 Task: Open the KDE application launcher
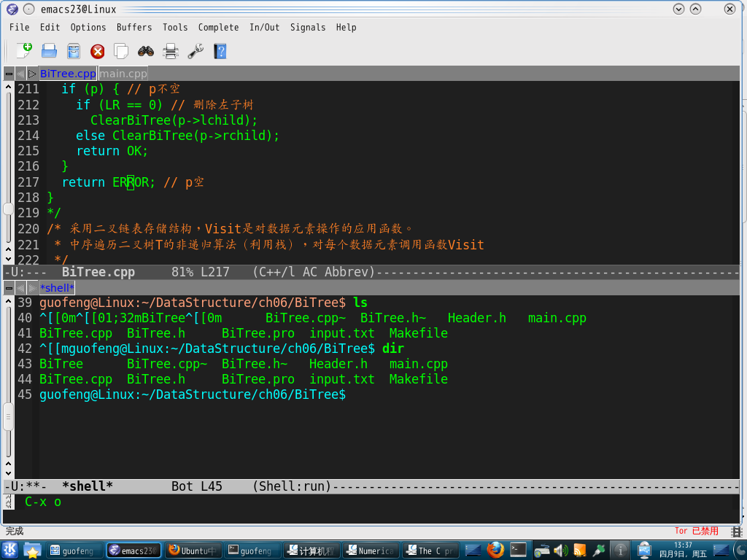(10, 550)
